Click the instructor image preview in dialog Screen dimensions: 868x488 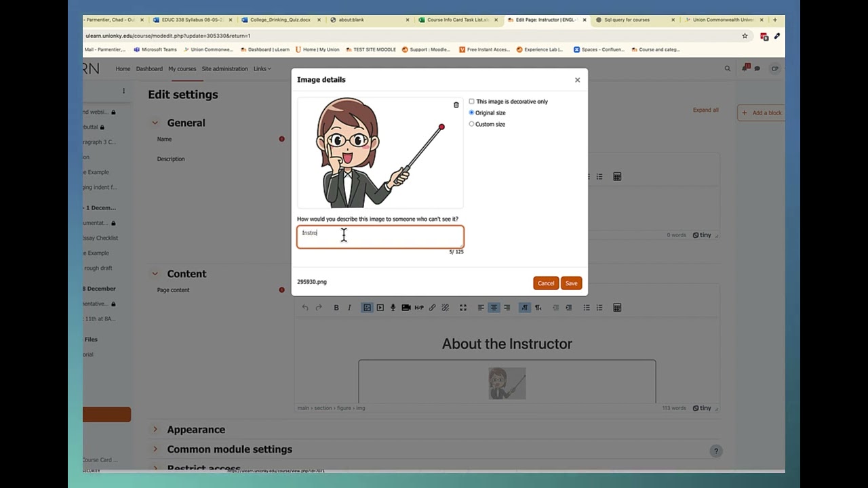click(x=380, y=153)
